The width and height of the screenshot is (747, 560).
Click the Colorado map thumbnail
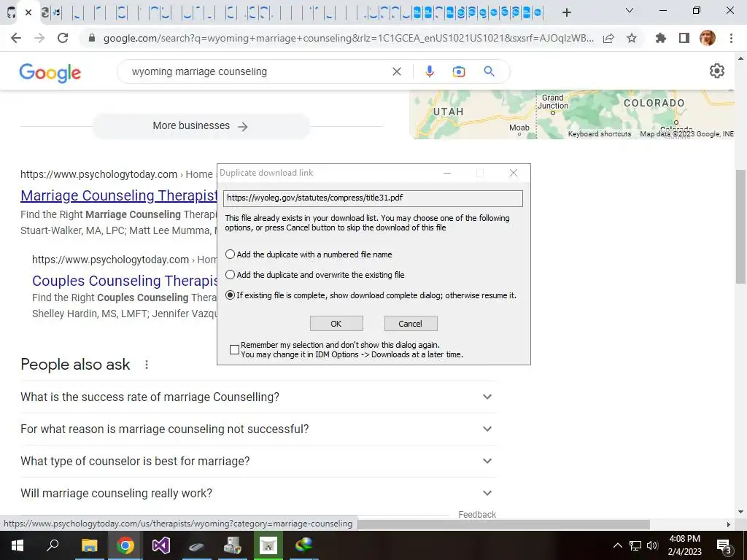click(x=572, y=114)
